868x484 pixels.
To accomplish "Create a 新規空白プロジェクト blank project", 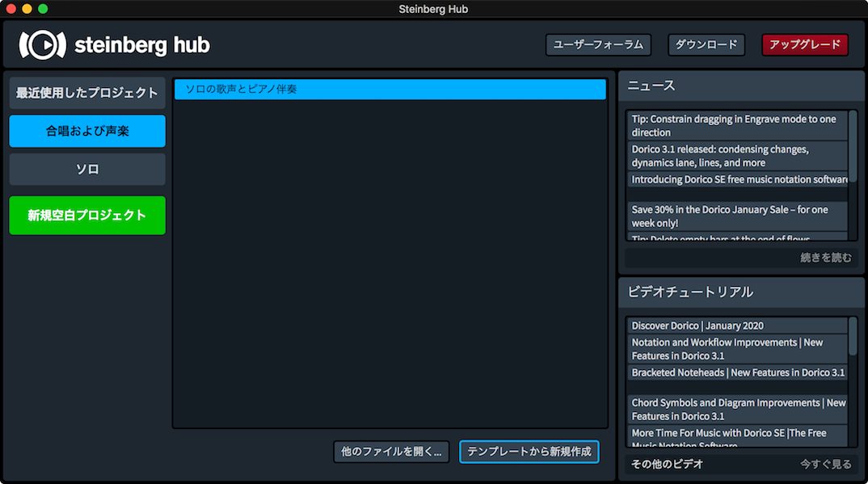I will [87, 215].
